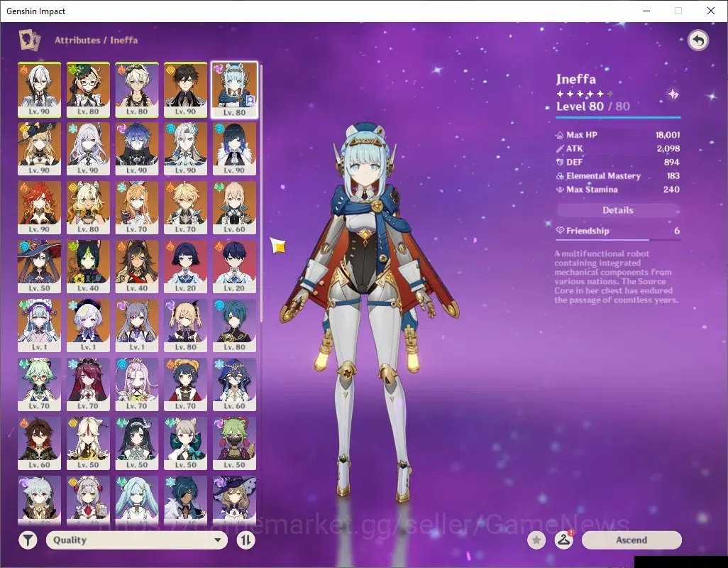Viewport: 728px width, 568px height.
Task: Click the DEF 894 stat row
Action: click(617, 162)
